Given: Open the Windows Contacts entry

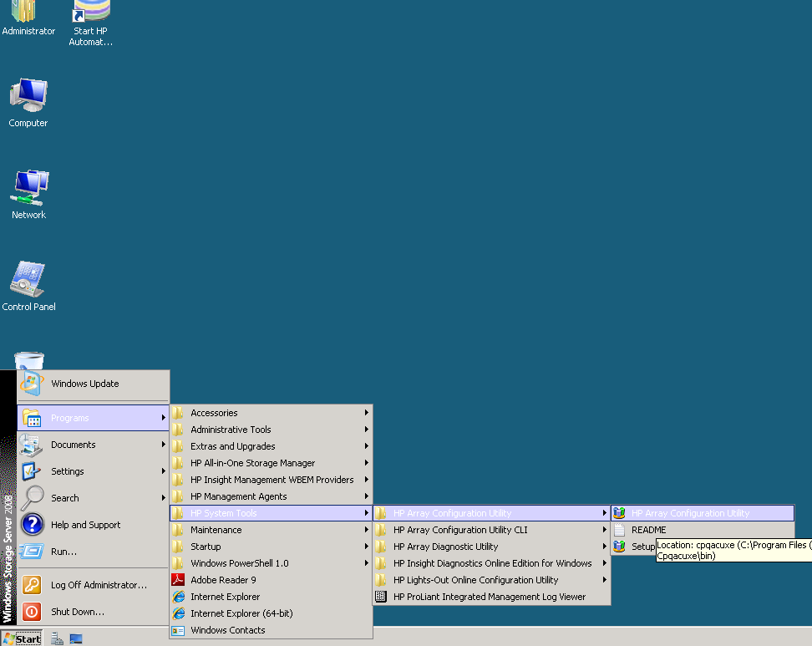Looking at the screenshot, I should 271,630.
